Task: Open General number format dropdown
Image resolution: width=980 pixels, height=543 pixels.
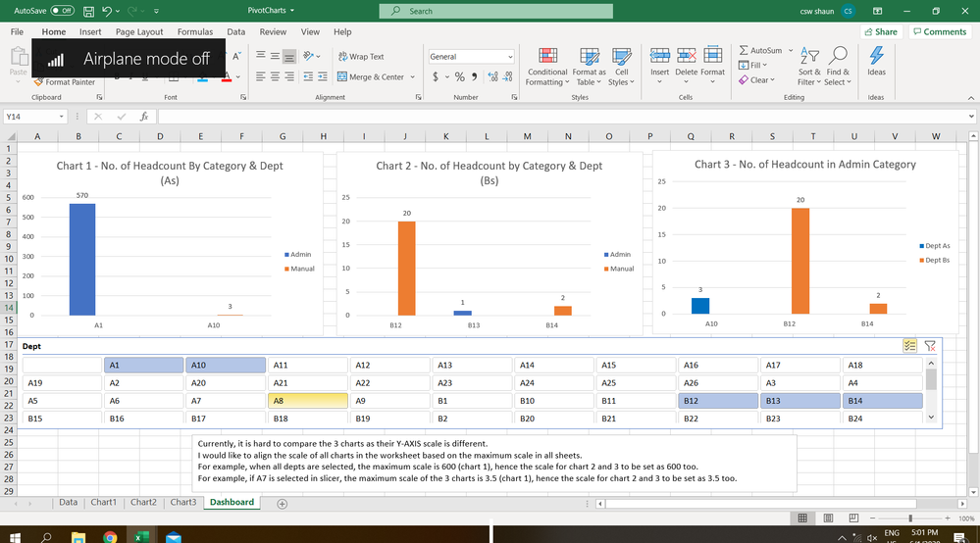Action: (510, 57)
